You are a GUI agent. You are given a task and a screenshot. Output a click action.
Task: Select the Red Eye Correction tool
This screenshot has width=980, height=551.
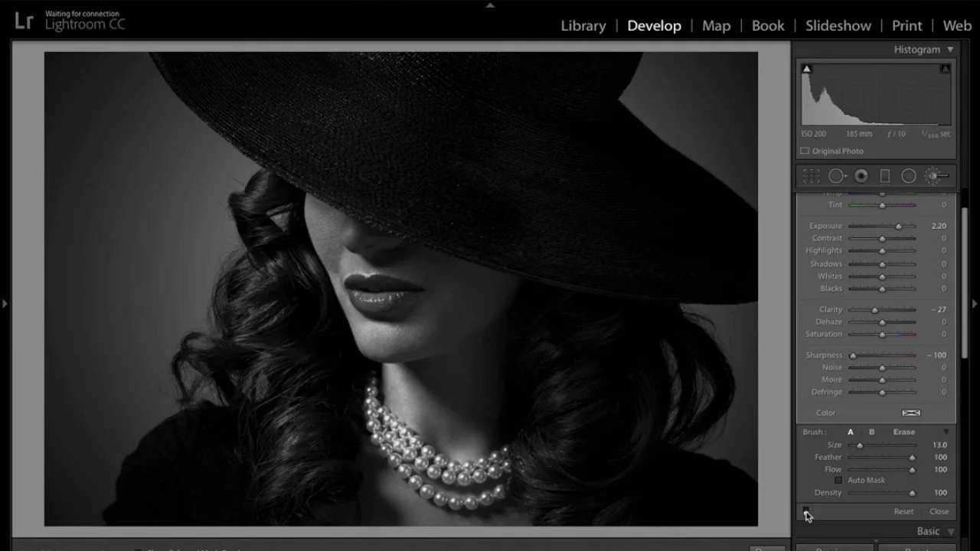861,177
